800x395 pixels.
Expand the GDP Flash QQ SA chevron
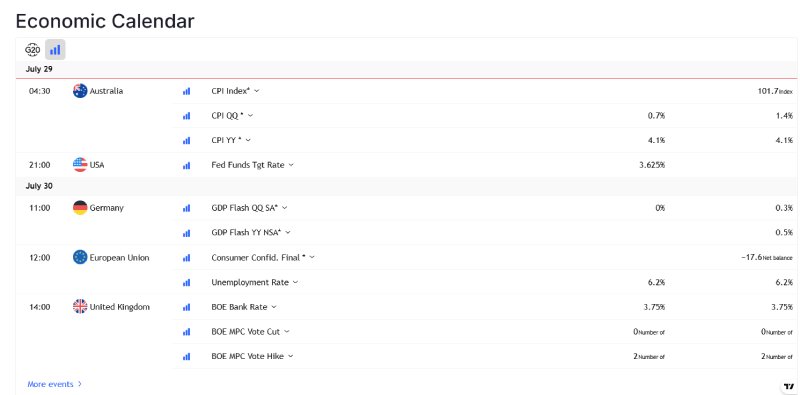285,208
